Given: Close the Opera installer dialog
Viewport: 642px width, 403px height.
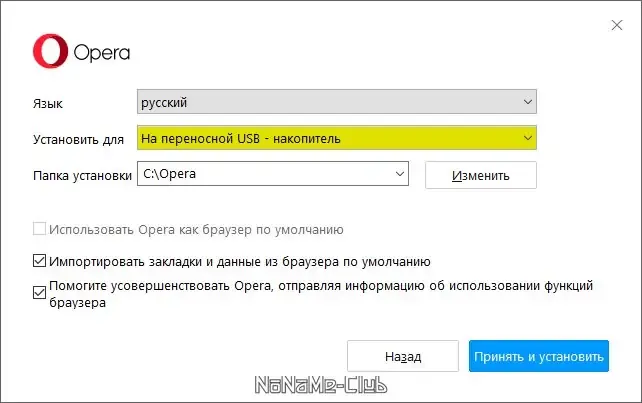Looking at the screenshot, I should pyautogui.click(x=617, y=25).
